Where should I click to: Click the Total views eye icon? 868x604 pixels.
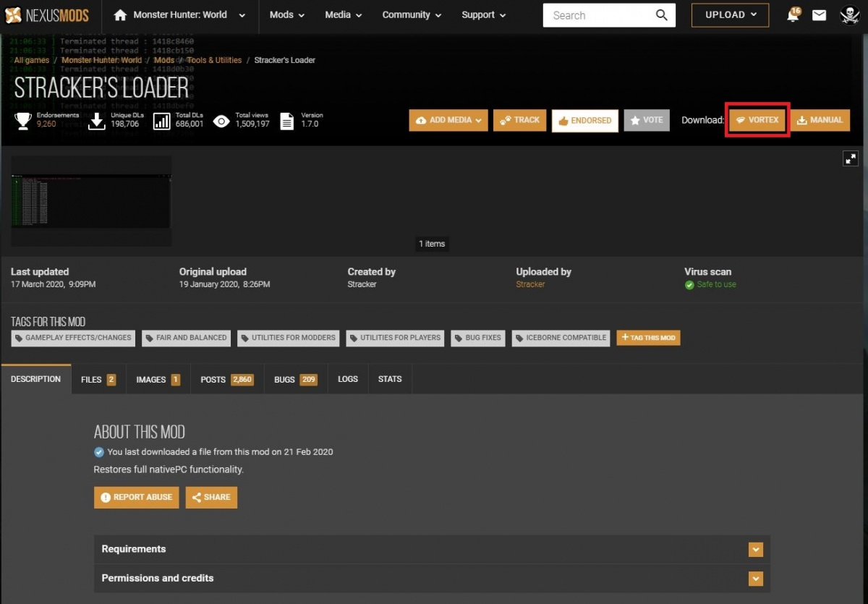pyautogui.click(x=221, y=120)
